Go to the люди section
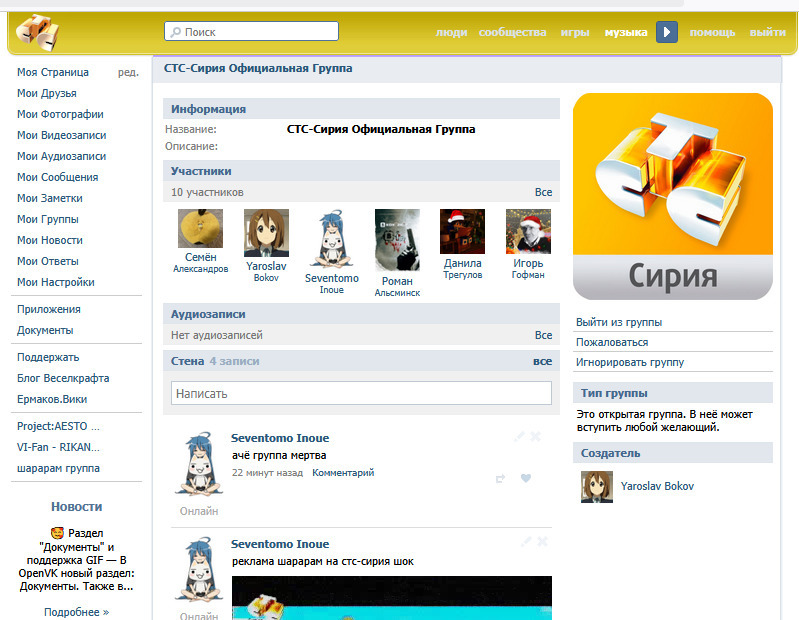This screenshot has width=799, height=620. coord(451,32)
